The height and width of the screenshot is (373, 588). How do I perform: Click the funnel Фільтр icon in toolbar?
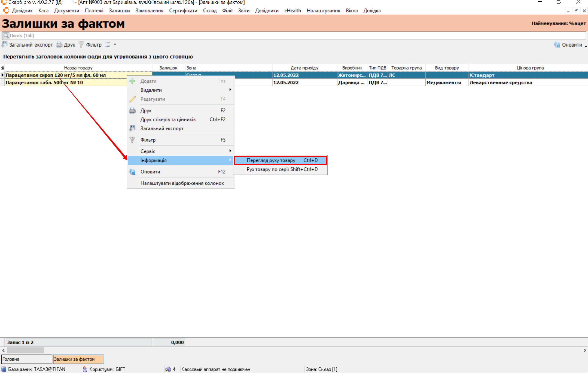[81, 45]
